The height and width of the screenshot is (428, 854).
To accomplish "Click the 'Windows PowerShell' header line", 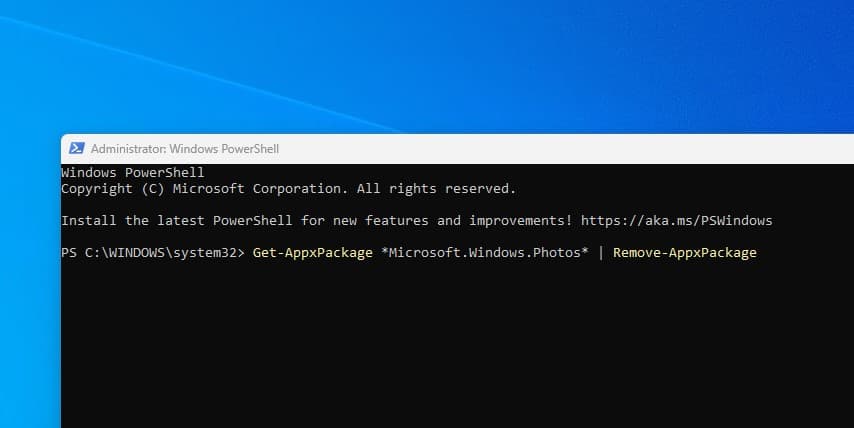I will point(132,172).
